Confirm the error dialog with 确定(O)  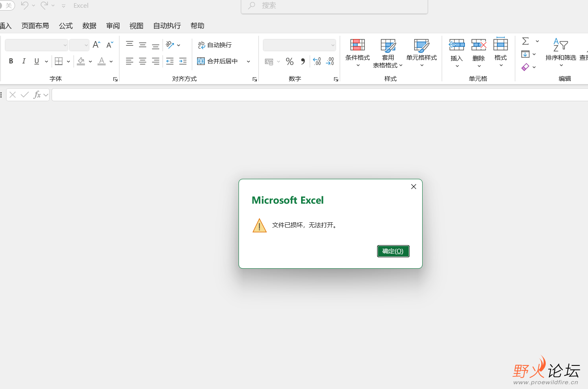[393, 251]
